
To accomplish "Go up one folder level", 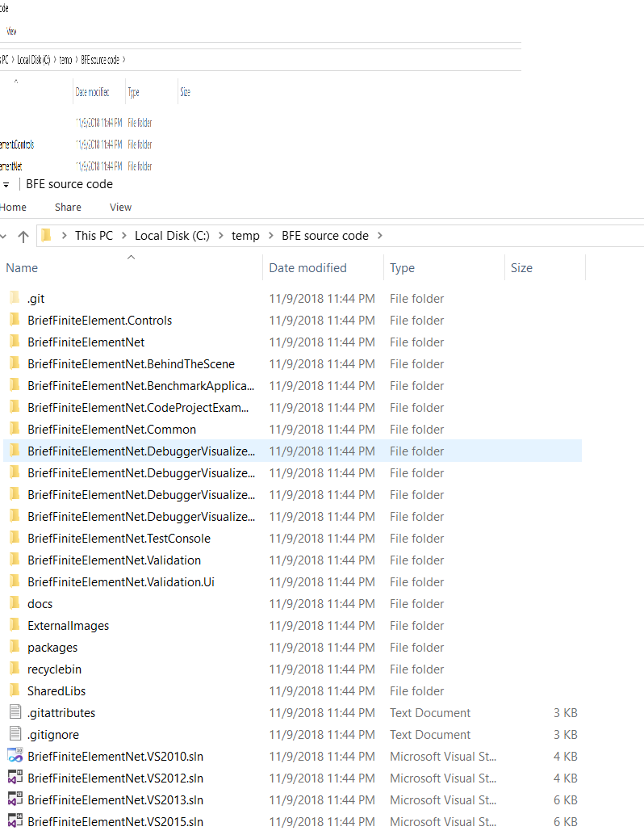I will [x=23, y=237].
